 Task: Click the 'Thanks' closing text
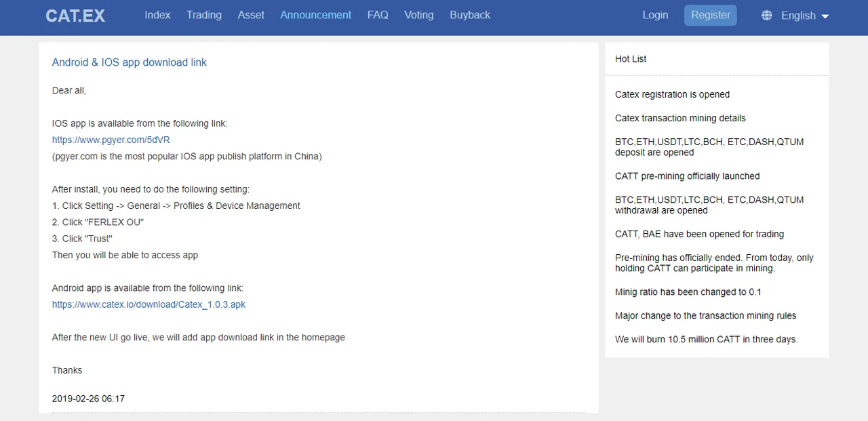tap(67, 371)
